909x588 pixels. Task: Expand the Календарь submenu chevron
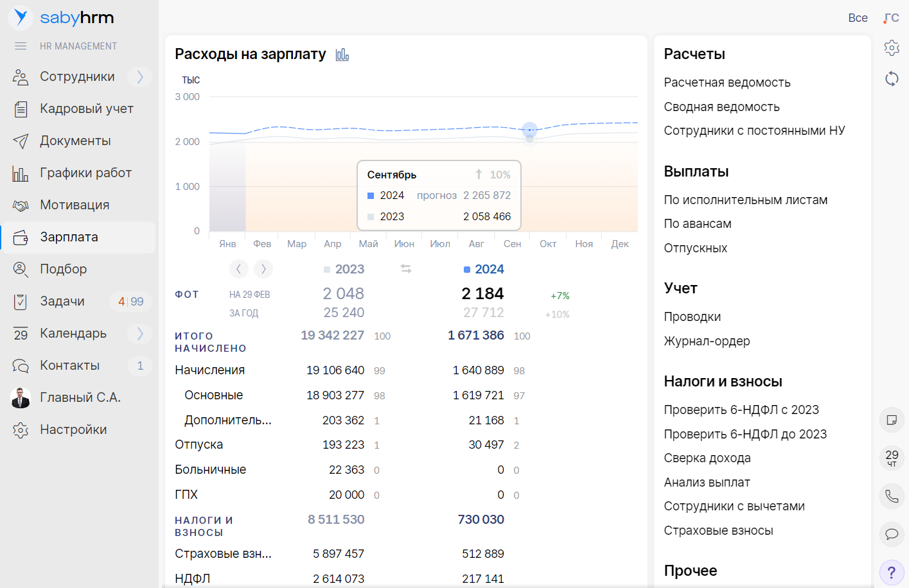click(x=139, y=333)
